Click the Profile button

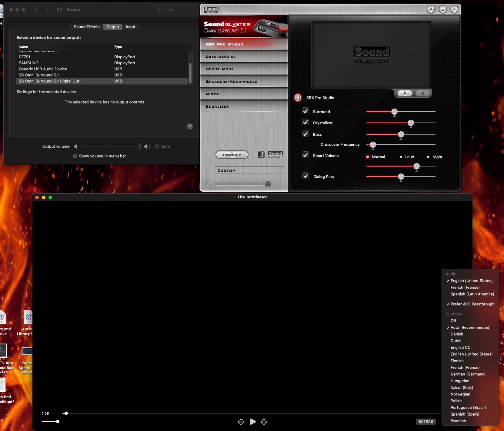click(x=232, y=155)
